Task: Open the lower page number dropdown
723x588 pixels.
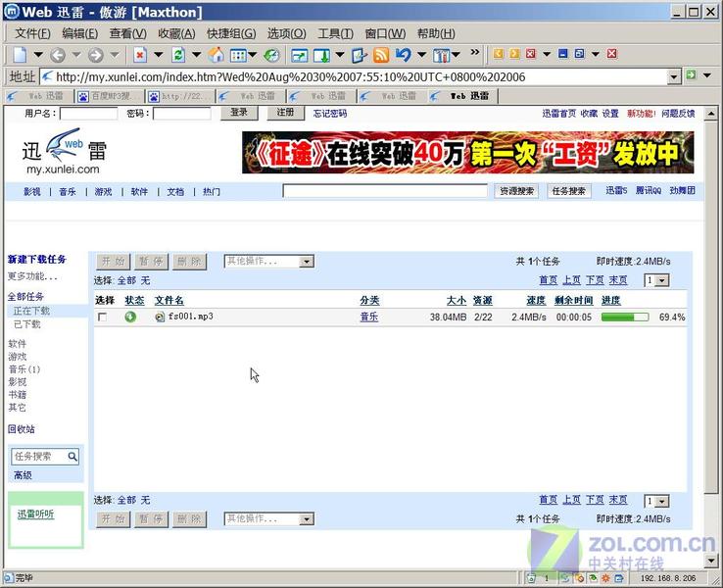Action: (662, 501)
